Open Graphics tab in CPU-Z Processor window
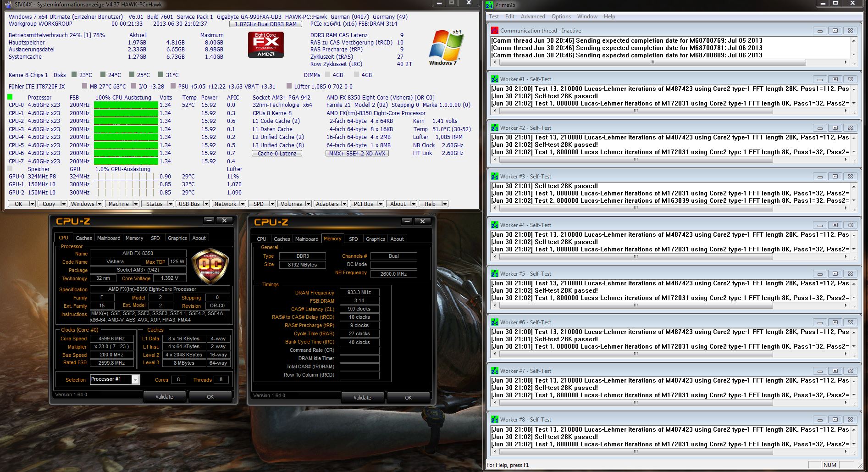Screen dimensions: 868x472 [177, 238]
